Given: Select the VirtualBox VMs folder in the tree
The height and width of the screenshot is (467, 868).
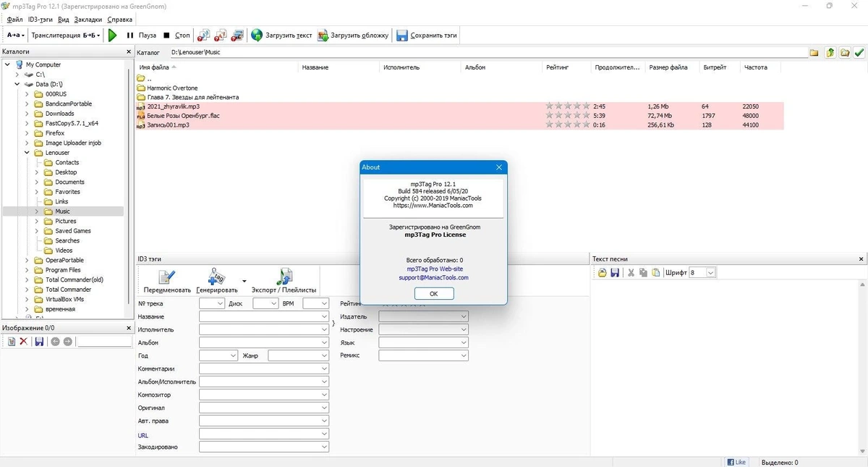Looking at the screenshot, I should [64, 299].
